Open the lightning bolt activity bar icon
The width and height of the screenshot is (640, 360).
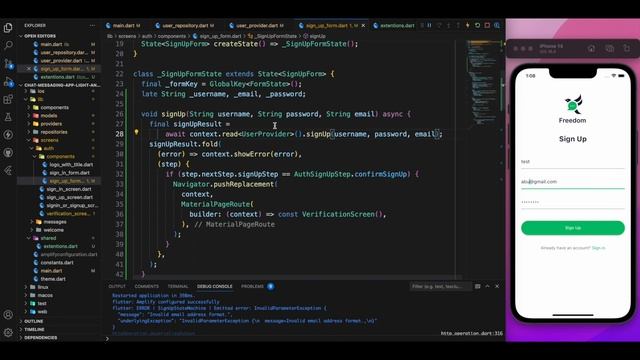(8, 135)
